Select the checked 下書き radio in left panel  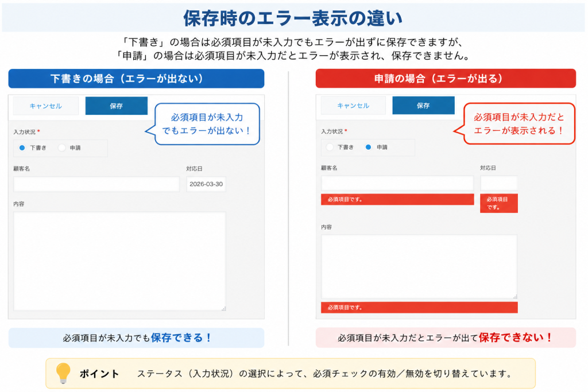(x=22, y=148)
